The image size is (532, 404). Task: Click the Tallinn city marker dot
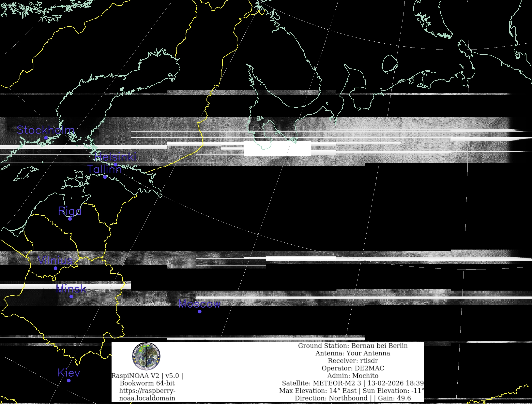(105, 177)
